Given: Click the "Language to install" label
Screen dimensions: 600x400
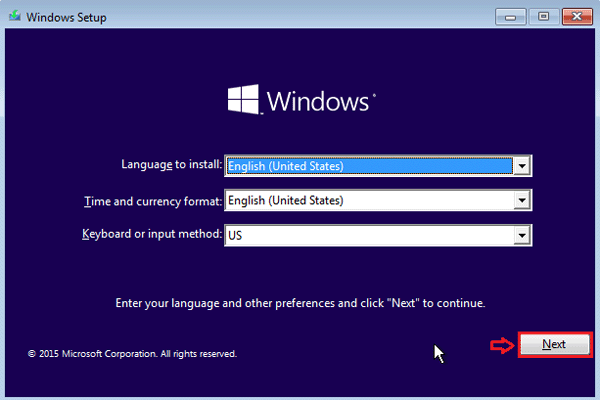Looking at the screenshot, I should click(x=171, y=165).
